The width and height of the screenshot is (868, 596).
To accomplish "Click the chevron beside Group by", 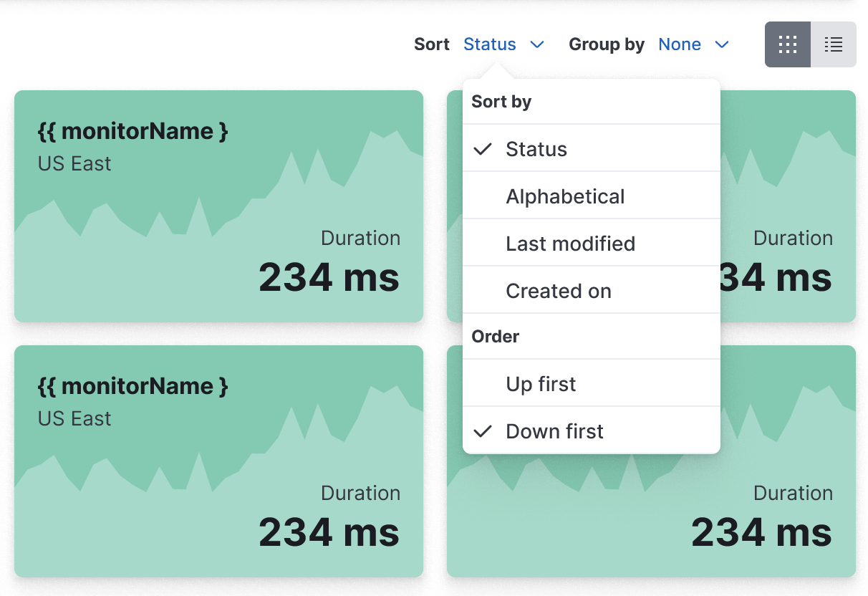I will click(722, 44).
